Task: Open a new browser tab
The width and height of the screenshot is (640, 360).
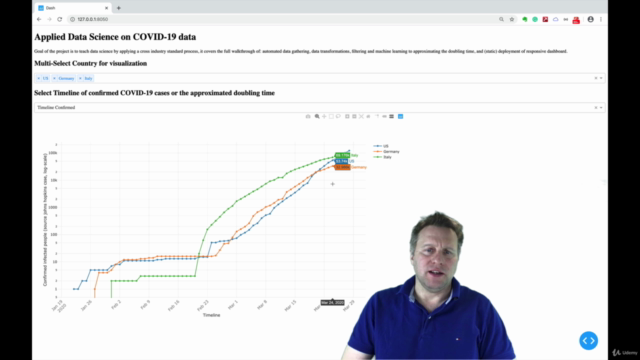Action: (119, 8)
